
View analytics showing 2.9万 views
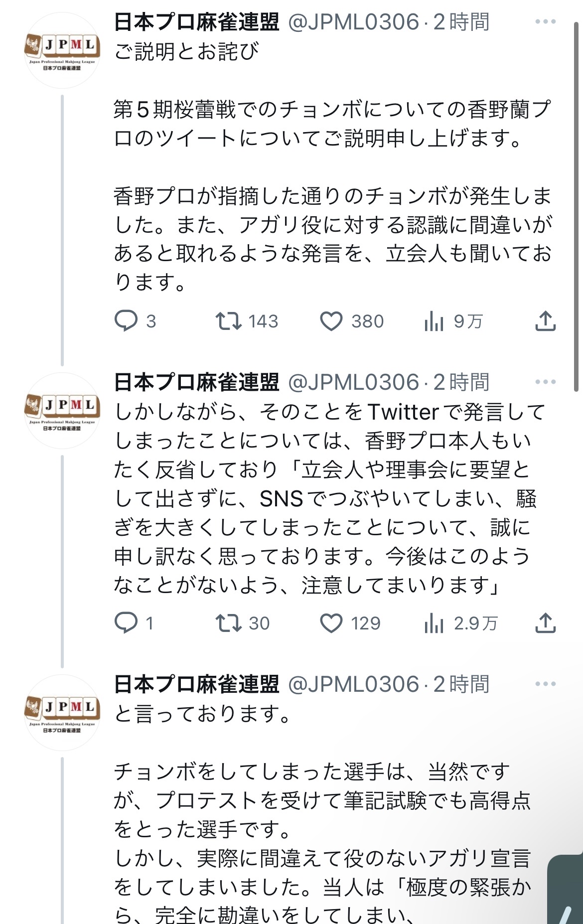coord(434,623)
